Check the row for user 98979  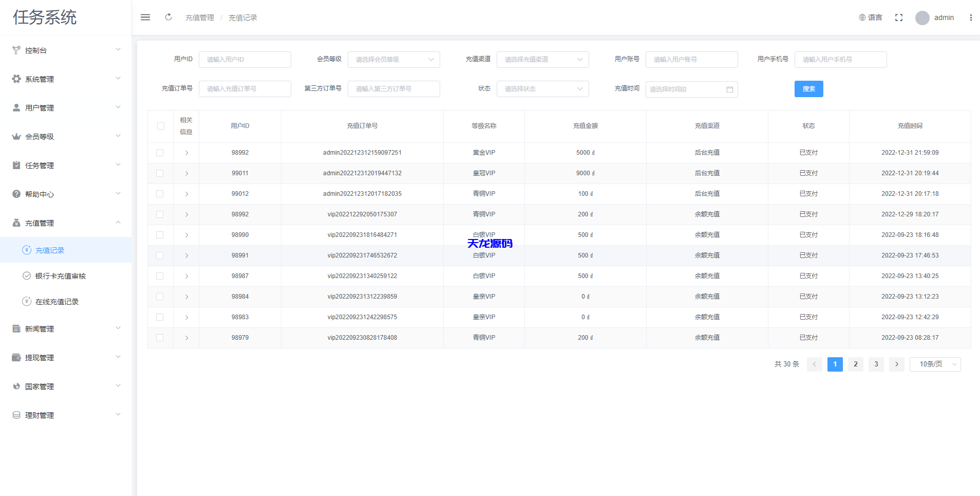[x=160, y=338]
